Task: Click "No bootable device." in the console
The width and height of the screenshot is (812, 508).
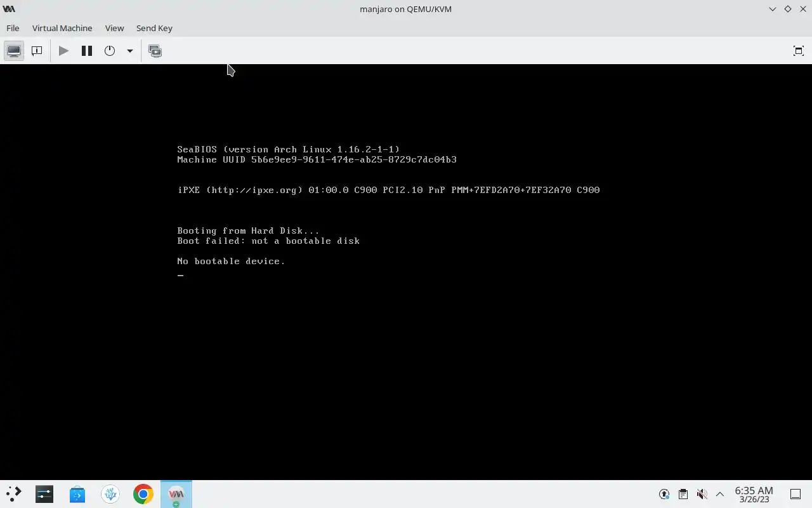Action: pos(231,261)
